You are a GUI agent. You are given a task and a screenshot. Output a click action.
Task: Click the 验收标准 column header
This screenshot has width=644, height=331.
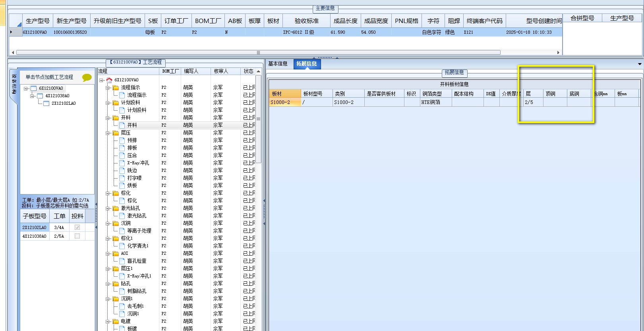click(306, 21)
